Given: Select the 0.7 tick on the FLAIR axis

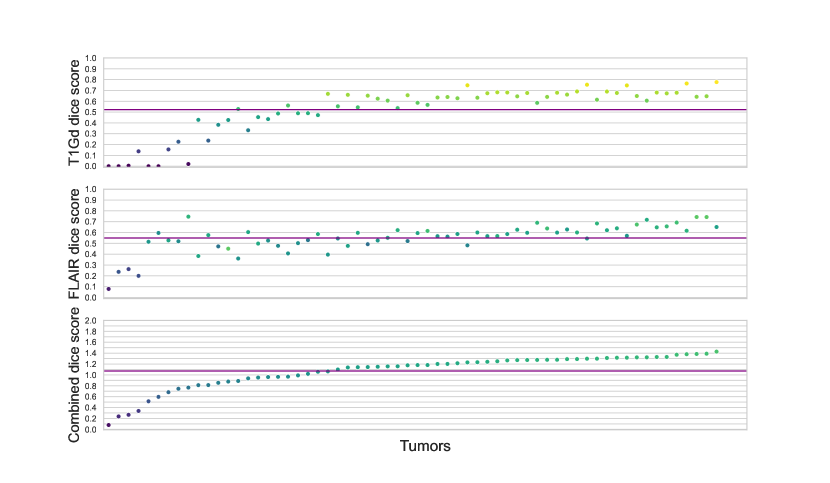Looking at the screenshot, I should (x=91, y=222).
